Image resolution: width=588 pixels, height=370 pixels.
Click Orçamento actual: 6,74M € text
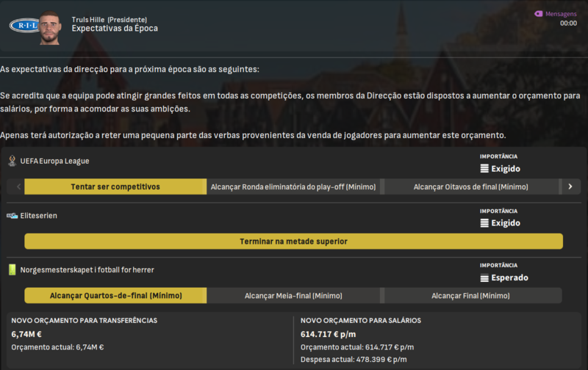click(x=57, y=347)
